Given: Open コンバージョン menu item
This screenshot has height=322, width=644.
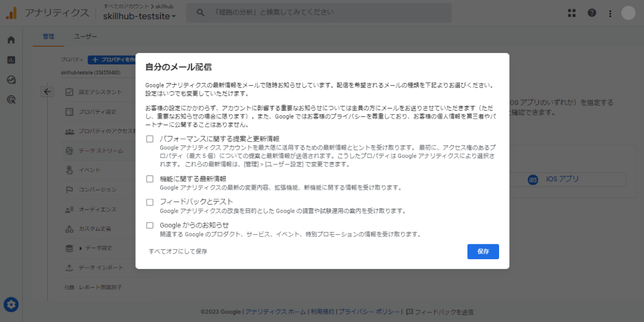Looking at the screenshot, I should click(x=98, y=189).
